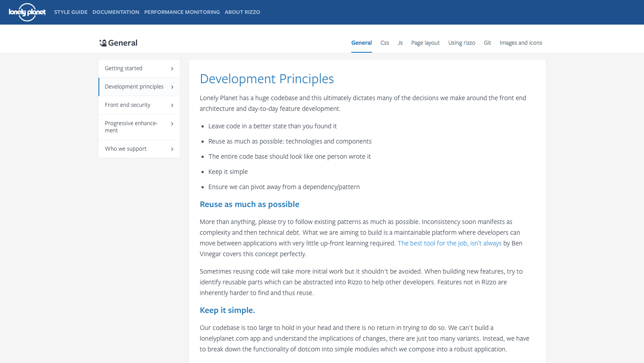Click chevron next to Progressive enhancement
The image size is (644, 363).
[172, 124]
